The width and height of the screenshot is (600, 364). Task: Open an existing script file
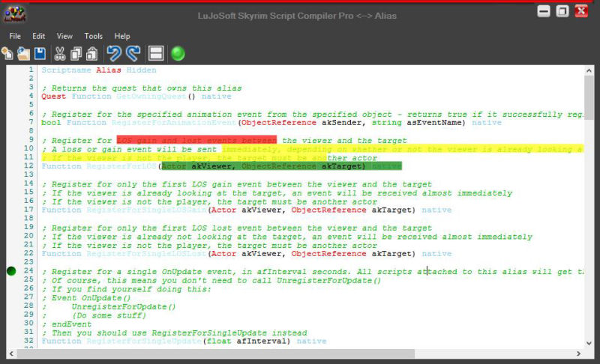click(23, 53)
